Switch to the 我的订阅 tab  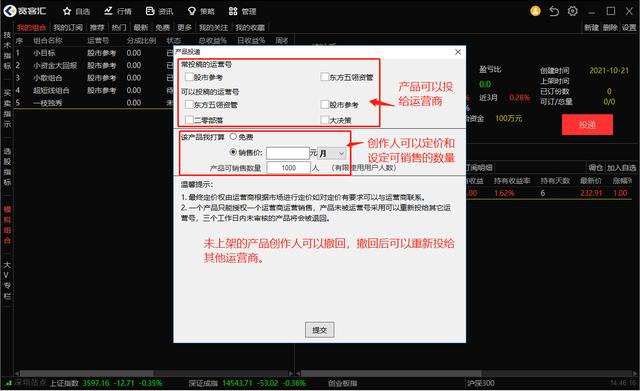click(68, 27)
